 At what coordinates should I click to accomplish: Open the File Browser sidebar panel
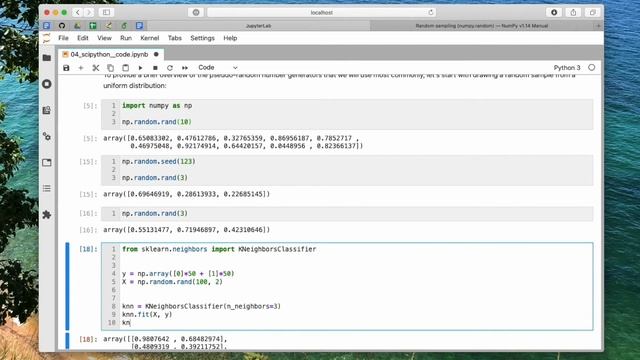click(47, 58)
